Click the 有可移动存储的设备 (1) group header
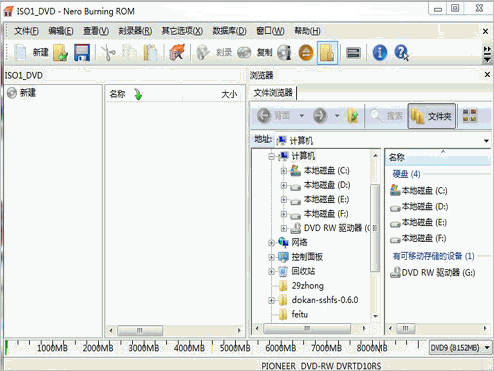Viewport: 494px width, 371px height. [433, 256]
